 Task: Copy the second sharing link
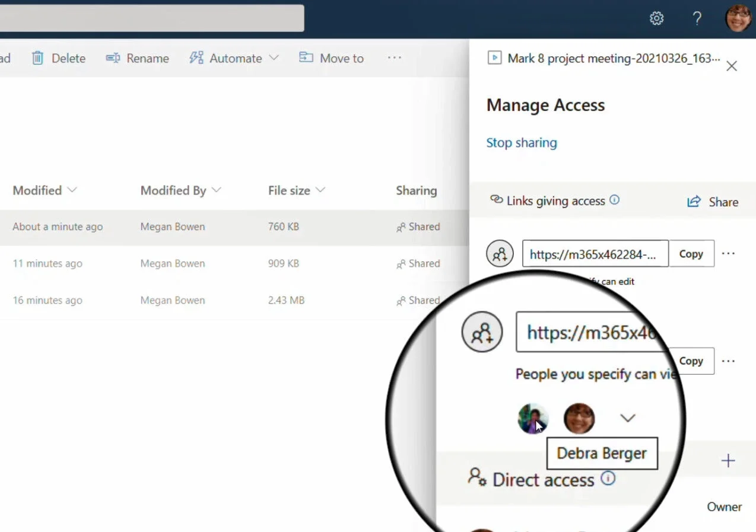[x=691, y=361]
